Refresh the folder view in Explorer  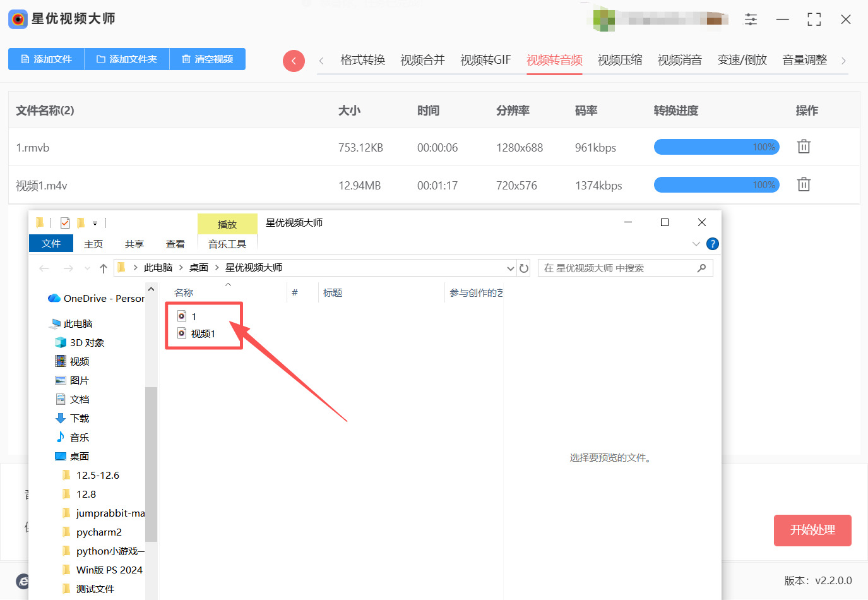[524, 267]
